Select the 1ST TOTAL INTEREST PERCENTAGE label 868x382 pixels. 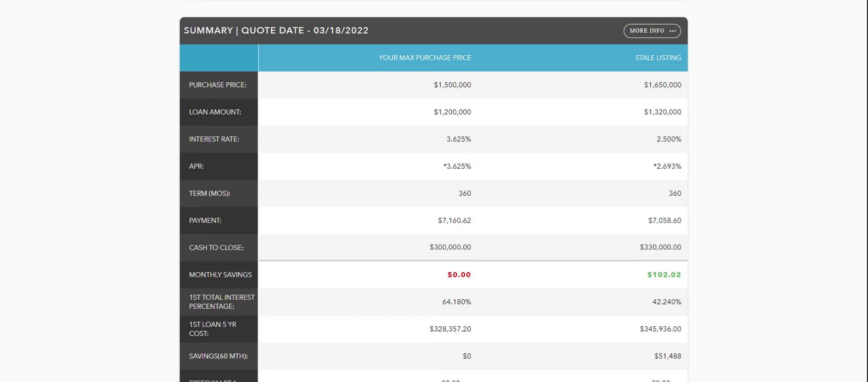(x=222, y=302)
